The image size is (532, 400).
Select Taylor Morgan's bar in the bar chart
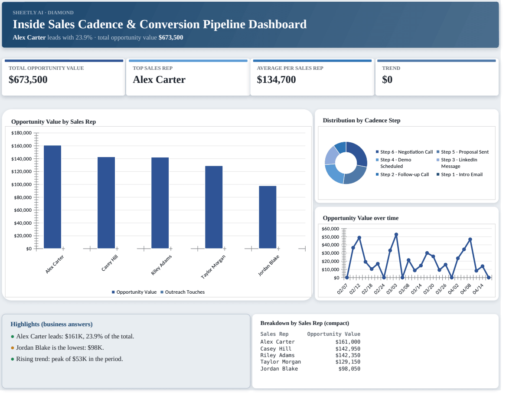pos(214,207)
